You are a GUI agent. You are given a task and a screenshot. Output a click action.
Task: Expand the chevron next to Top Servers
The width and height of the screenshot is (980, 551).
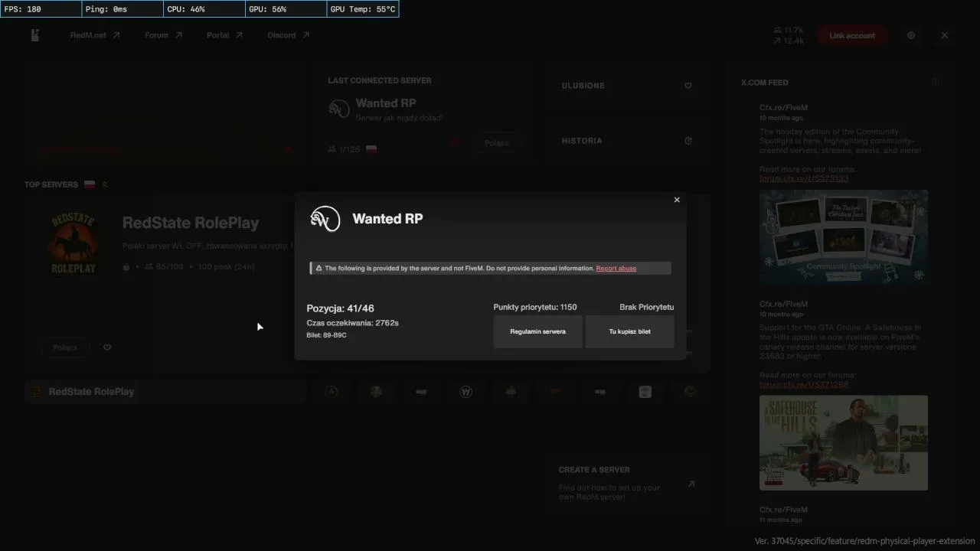tap(105, 184)
